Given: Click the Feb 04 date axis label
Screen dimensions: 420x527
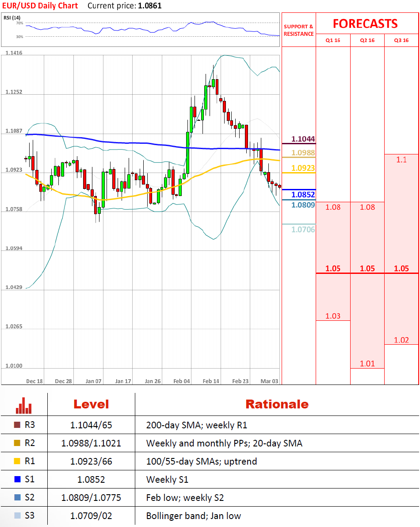Looking at the screenshot, I should coord(182,381).
